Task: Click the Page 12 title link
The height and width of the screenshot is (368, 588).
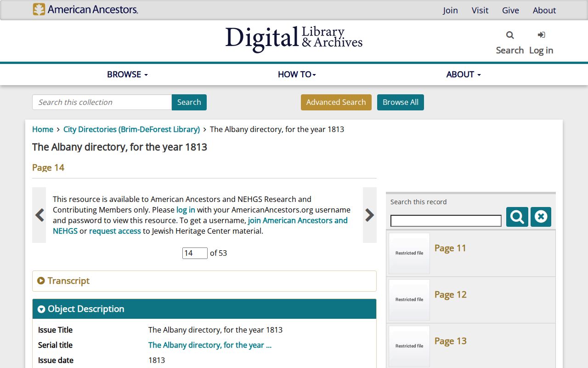Action: pos(451,294)
